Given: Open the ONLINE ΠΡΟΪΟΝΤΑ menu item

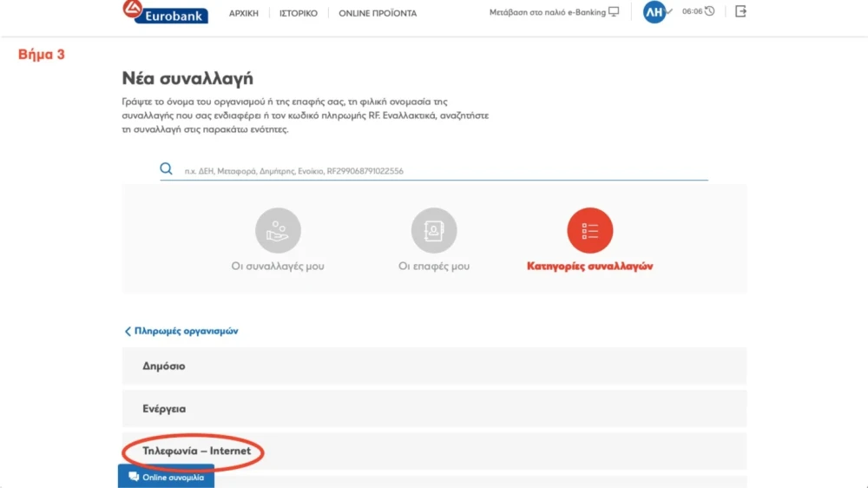Looking at the screenshot, I should [378, 13].
